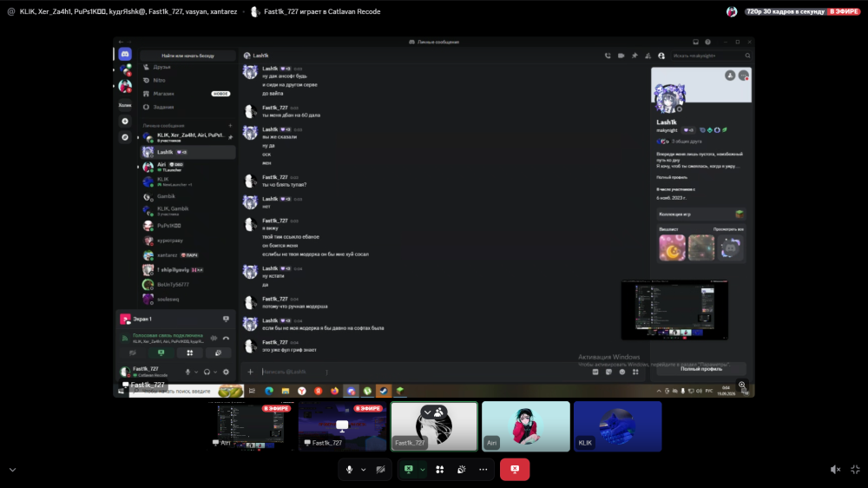Select Airi's live stream thumbnail
Image resolution: width=868 pixels, height=488 pixels.
(x=251, y=426)
